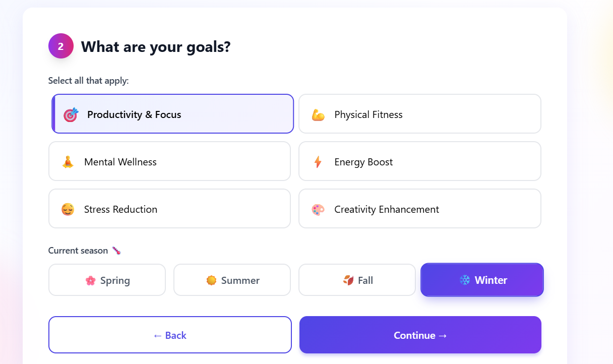This screenshot has width=613, height=364.
Task: Click the lightning bolt icon on Energy Boost
Action: pyautogui.click(x=318, y=161)
